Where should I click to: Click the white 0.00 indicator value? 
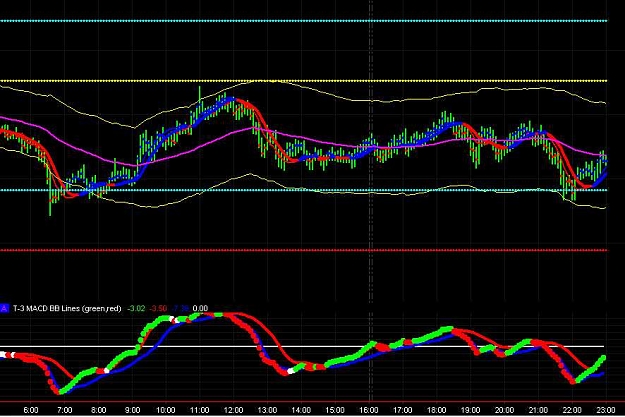click(x=200, y=308)
